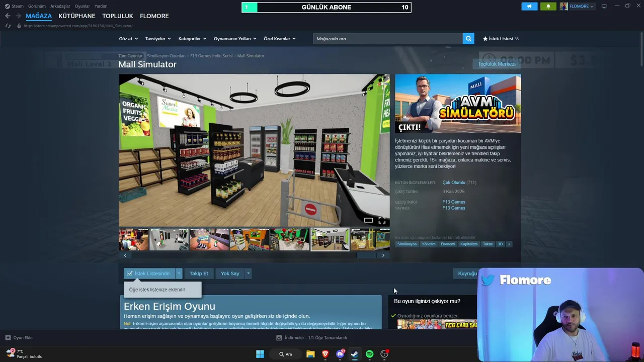
Task: Switch to Big Picture mode with the monitor icon
Action: (x=604, y=6)
